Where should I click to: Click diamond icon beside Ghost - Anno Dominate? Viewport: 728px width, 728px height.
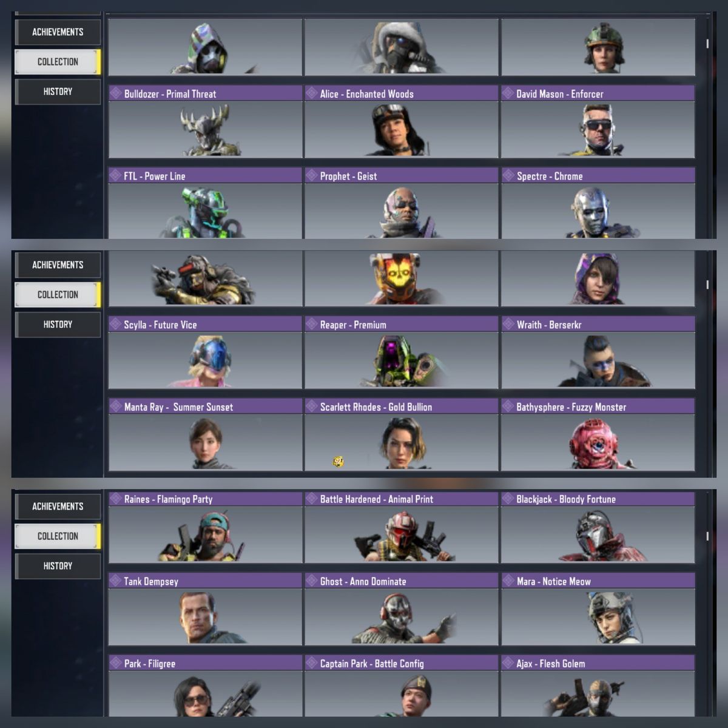coord(311,581)
